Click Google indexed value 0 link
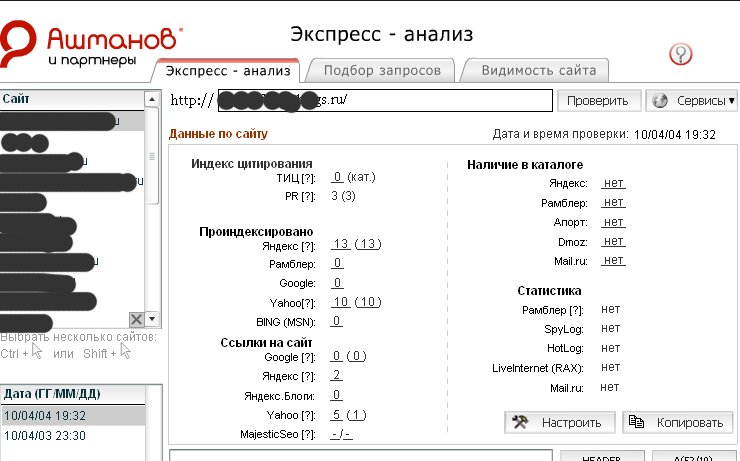Screen dimensions: 740x461 click(x=337, y=283)
